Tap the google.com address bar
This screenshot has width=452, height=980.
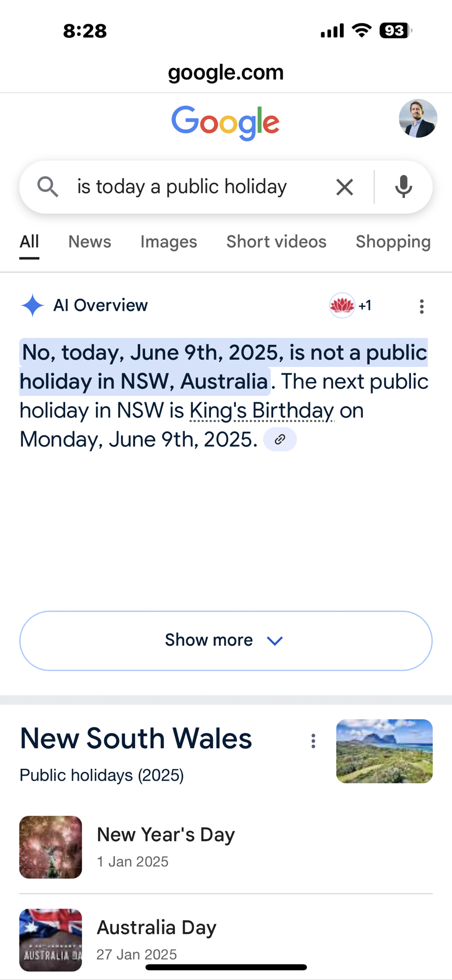(x=226, y=73)
